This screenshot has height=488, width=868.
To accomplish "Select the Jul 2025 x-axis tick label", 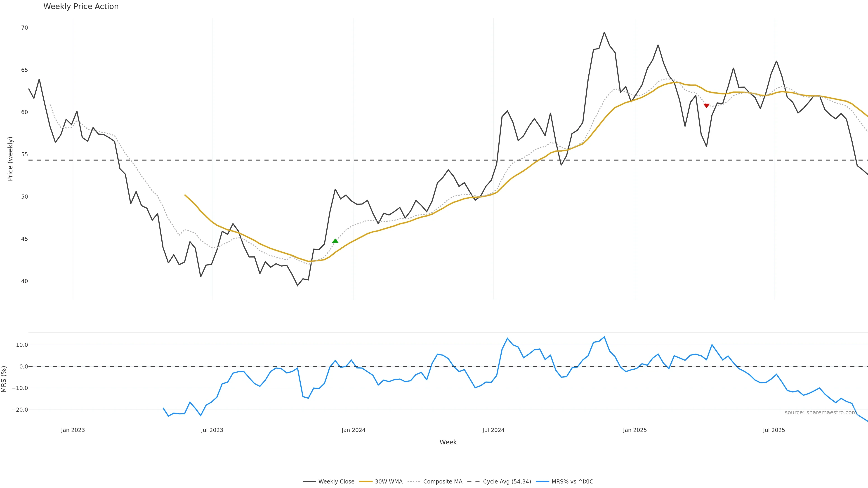I will pos(774,430).
